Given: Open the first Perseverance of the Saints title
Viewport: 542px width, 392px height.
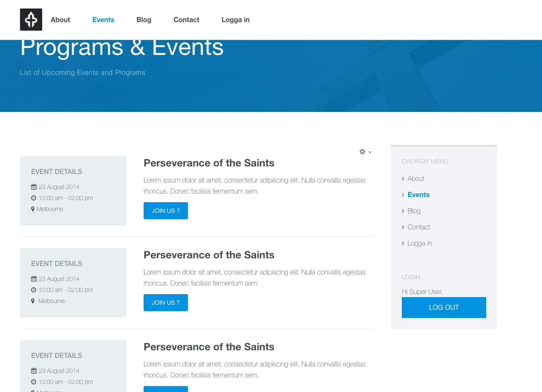Looking at the screenshot, I should tap(209, 163).
